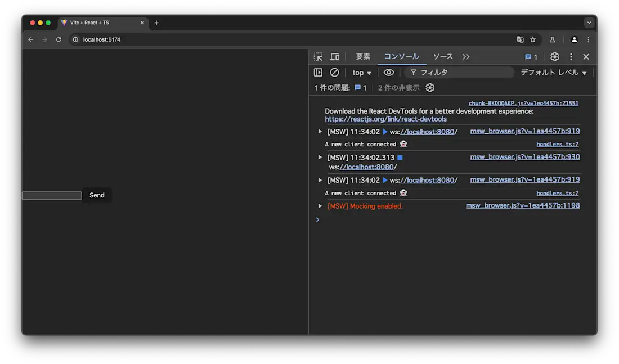The image size is (619, 364).
Task: Click the Send button on the page
Action: 96,195
